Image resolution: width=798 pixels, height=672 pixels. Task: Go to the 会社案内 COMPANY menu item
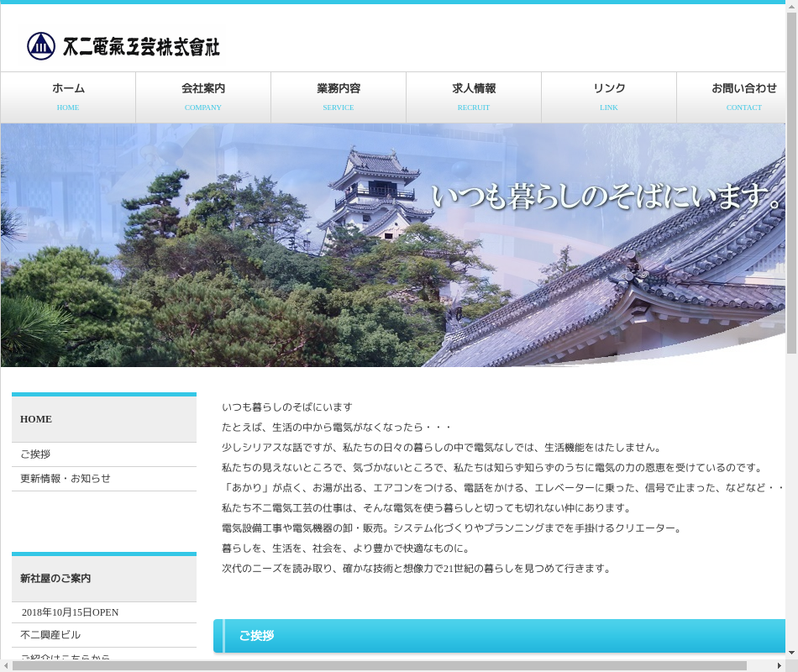203,97
